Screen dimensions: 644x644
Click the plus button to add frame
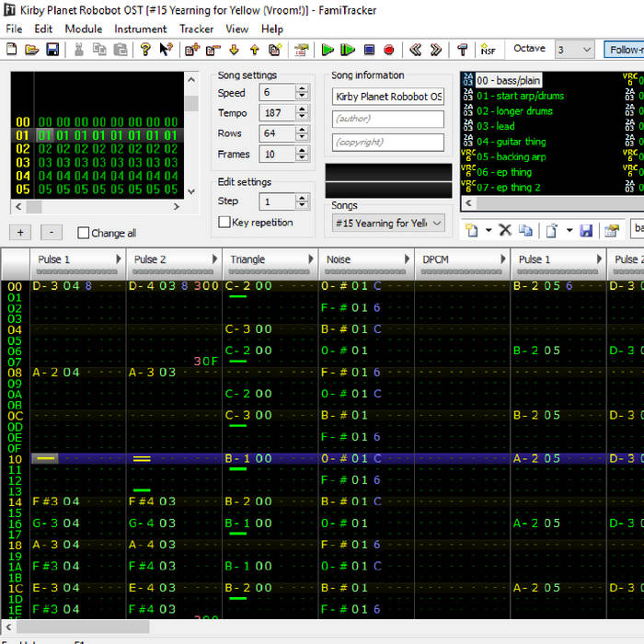pyautogui.click(x=21, y=233)
